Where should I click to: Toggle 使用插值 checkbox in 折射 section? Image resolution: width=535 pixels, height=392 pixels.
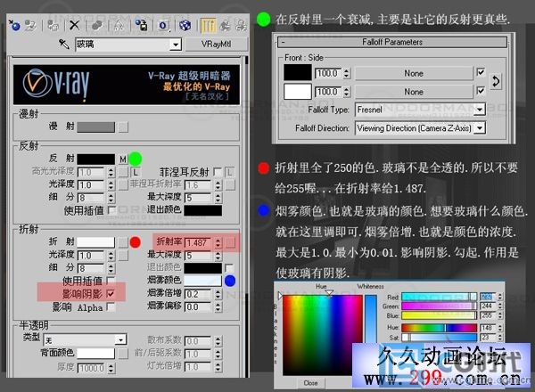[111, 281]
